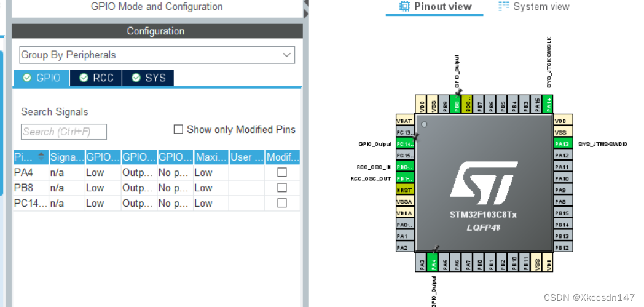
Task: Click the PA0 pin on chip
Action: tap(405, 225)
